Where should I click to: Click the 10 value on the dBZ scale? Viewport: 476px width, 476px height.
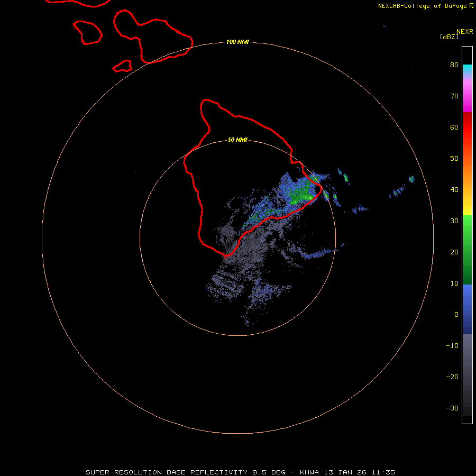(454, 283)
